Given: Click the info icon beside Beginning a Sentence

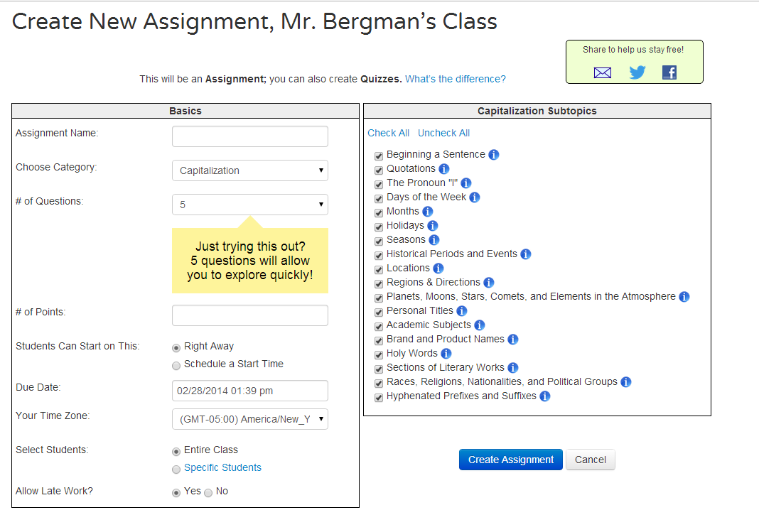Looking at the screenshot, I should pos(493,154).
